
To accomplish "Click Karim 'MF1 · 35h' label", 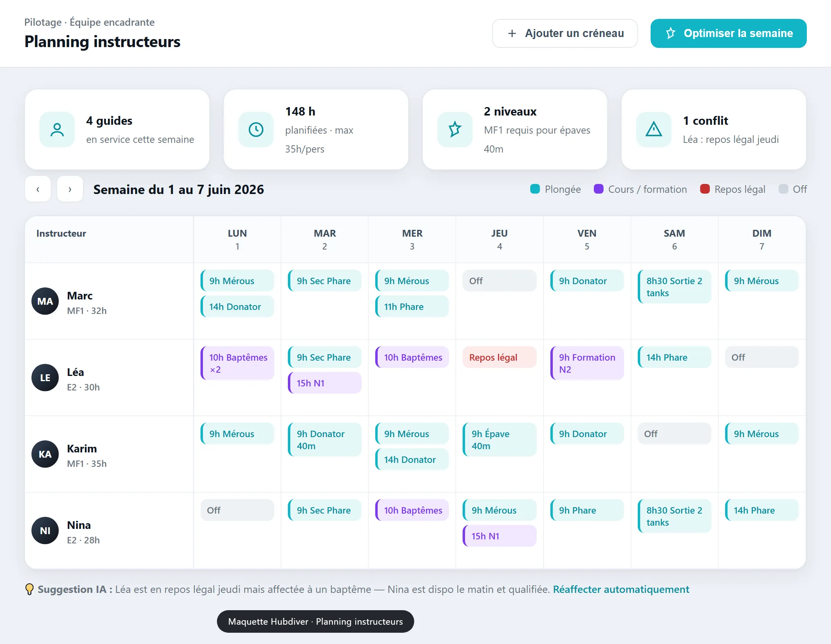I will (87, 464).
